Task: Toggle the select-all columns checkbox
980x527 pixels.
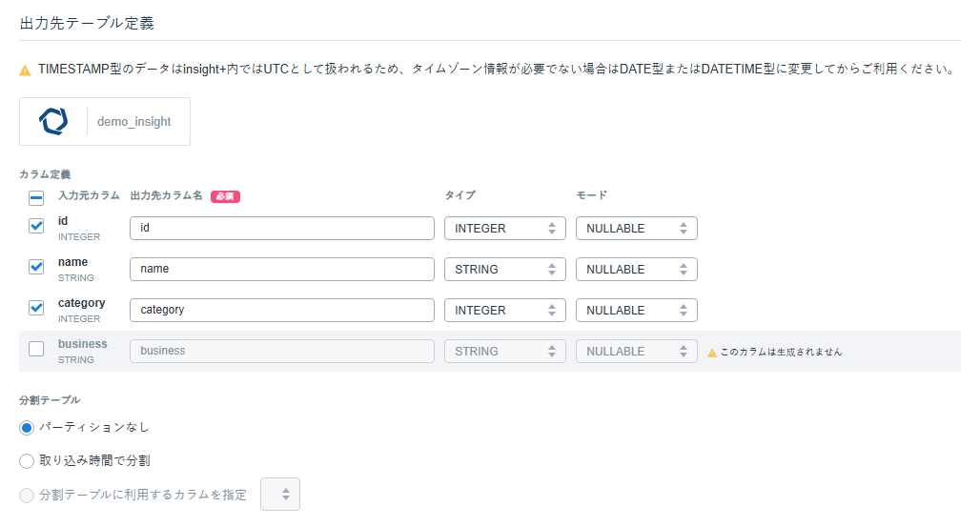Action: (x=36, y=198)
